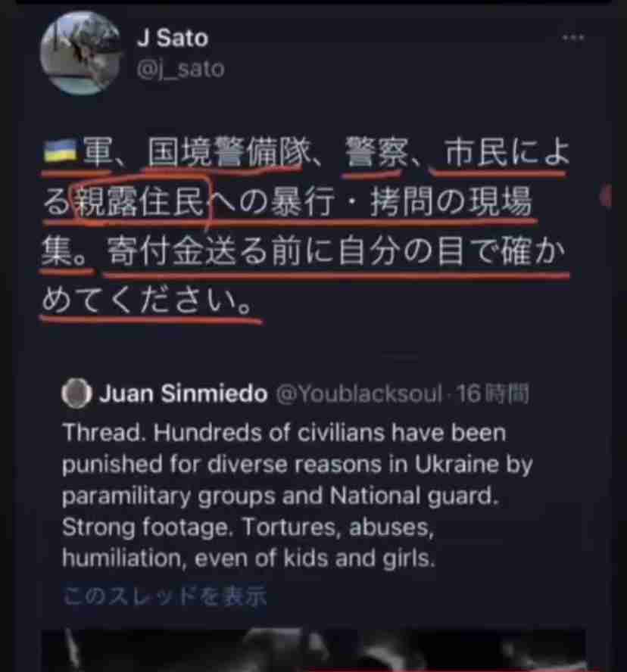
Task: Open the media thumbnail at the bottom
Action: (313, 650)
